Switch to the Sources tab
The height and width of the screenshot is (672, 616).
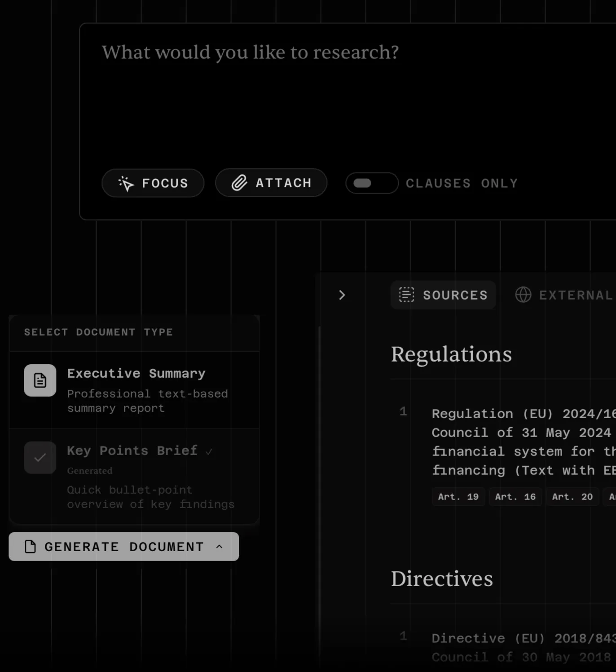tap(443, 295)
